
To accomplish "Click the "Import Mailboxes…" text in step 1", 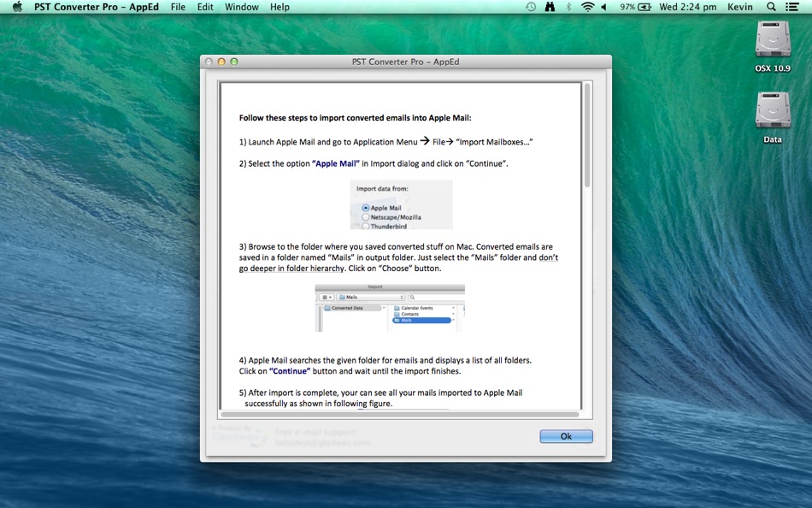I will pos(494,142).
